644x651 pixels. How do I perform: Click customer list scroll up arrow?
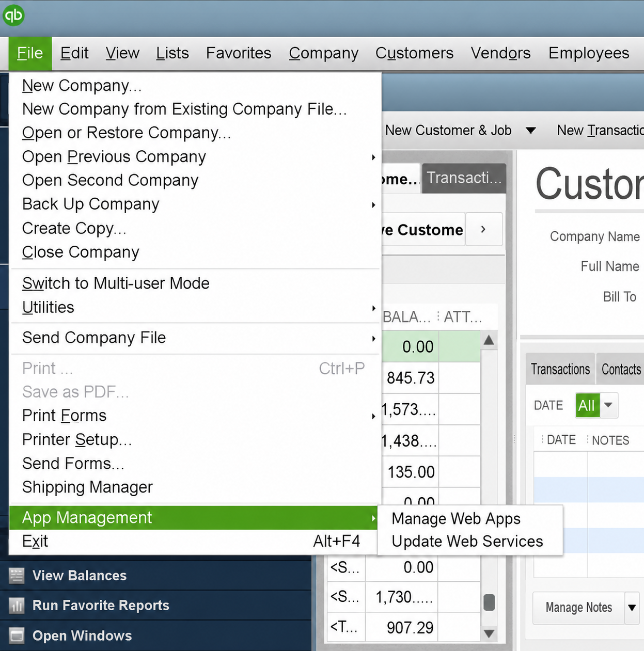(x=489, y=340)
